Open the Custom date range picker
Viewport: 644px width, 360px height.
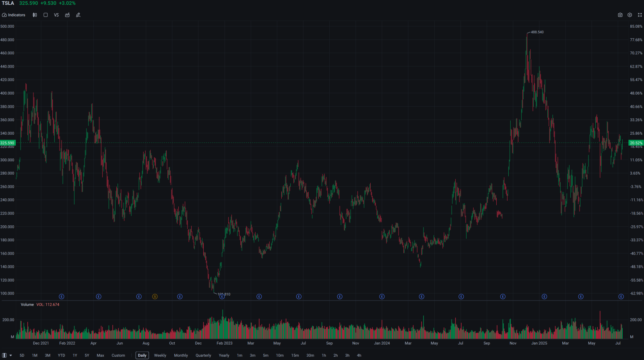tap(118, 355)
